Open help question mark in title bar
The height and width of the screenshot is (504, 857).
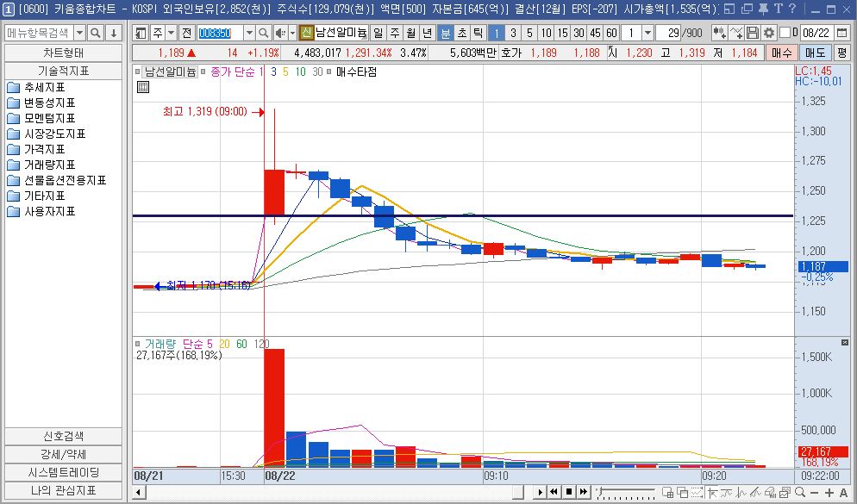click(792, 9)
